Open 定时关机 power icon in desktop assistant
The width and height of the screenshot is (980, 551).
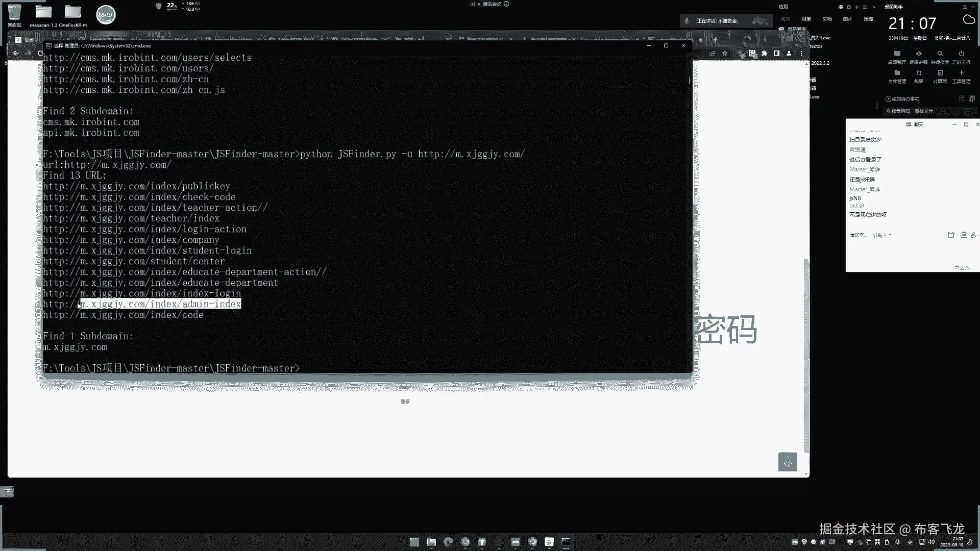(x=961, y=54)
